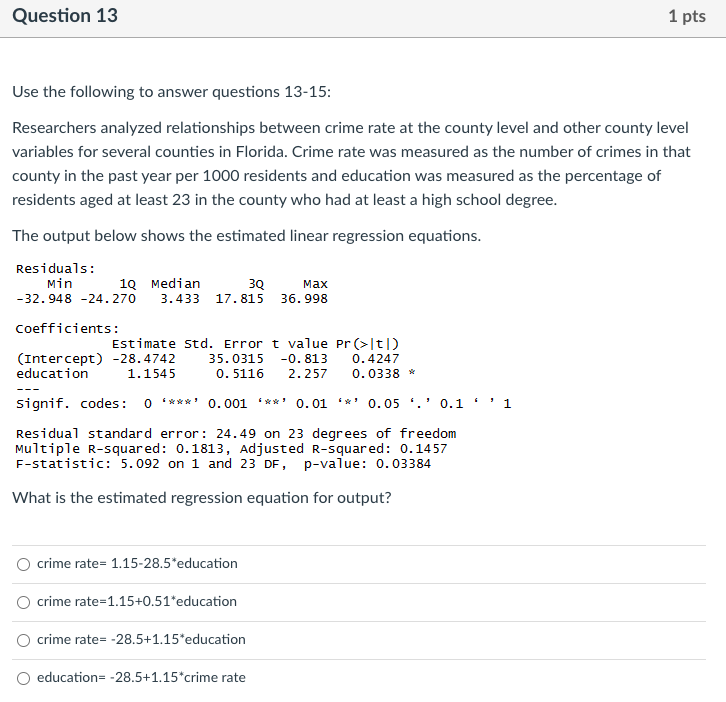726x702 pixels.
Task: Click residual Max value '36.998'
Action: (x=304, y=299)
